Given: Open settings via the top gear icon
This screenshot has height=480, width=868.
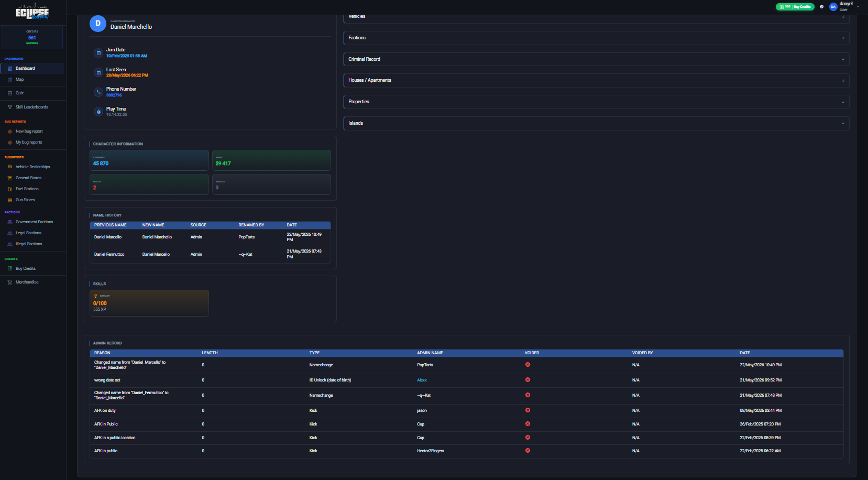Looking at the screenshot, I should 821,7.
